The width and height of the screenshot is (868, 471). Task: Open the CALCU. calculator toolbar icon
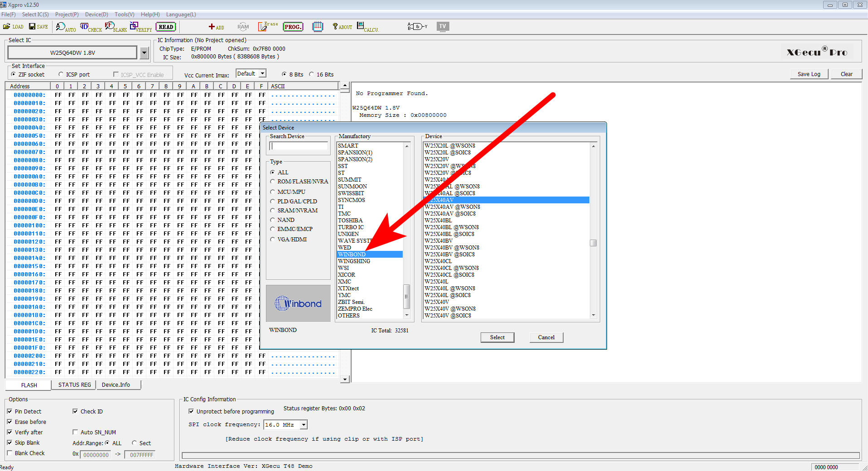pyautogui.click(x=367, y=27)
